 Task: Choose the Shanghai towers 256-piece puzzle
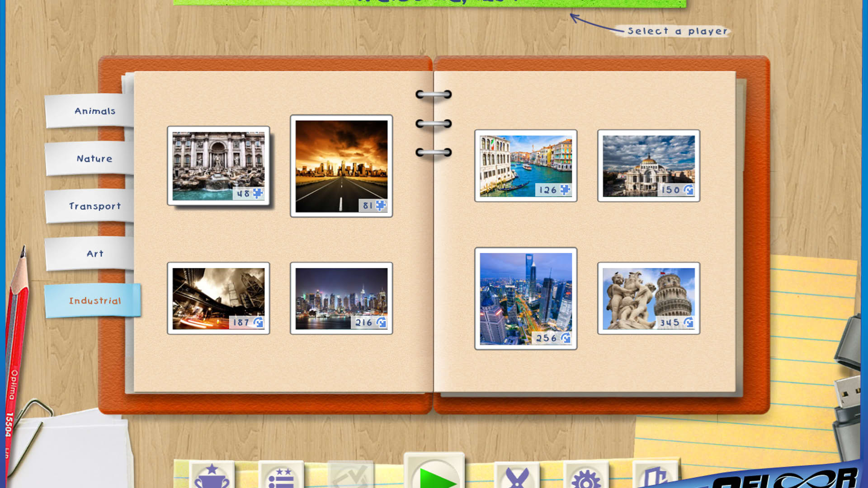526,298
